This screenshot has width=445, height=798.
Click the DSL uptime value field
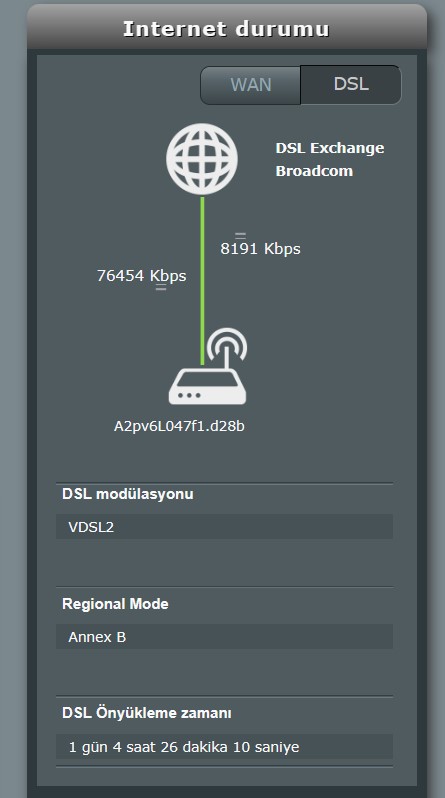point(225,747)
